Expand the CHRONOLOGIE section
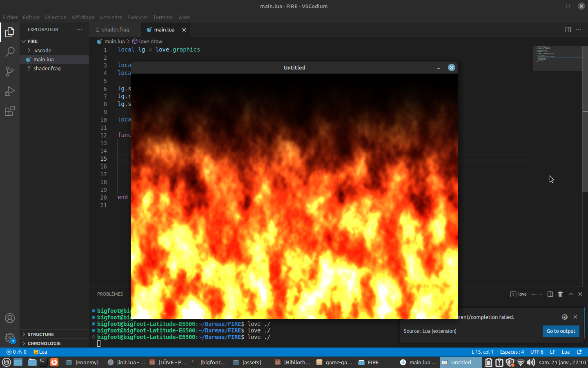 (54, 343)
